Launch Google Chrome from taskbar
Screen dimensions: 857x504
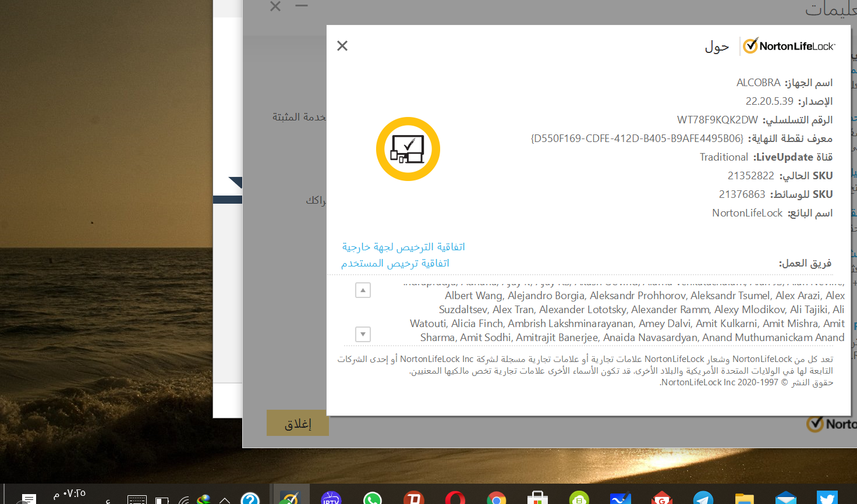pos(497,498)
